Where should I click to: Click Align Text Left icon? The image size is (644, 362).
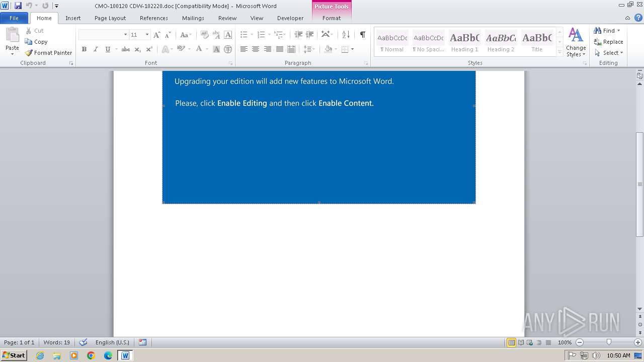pyautogui.click(x=244, y=49)
